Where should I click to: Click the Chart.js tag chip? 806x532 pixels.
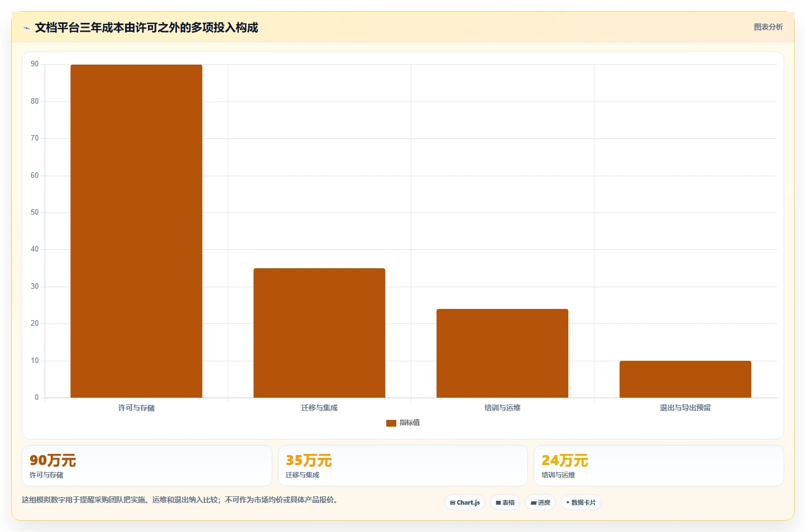pyautogui.click(x=465, y=502)
